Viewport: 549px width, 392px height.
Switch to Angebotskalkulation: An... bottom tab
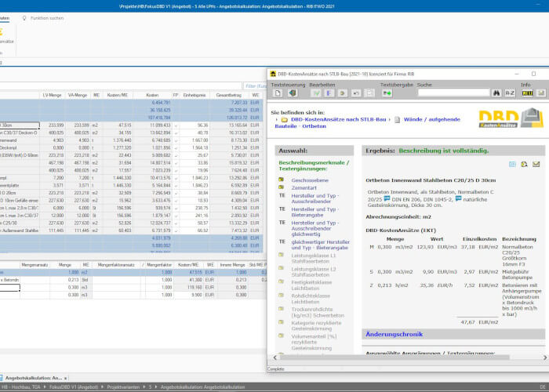click(x=33, y=378)
